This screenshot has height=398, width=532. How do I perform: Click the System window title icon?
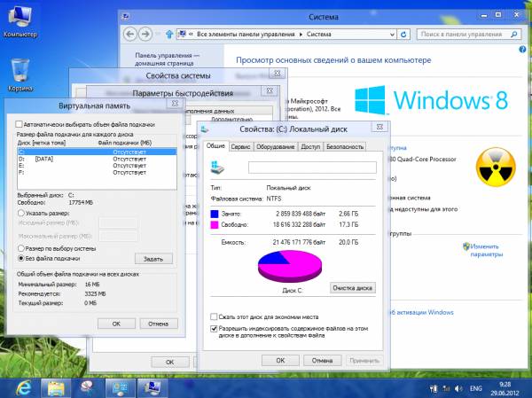point(126,16)
